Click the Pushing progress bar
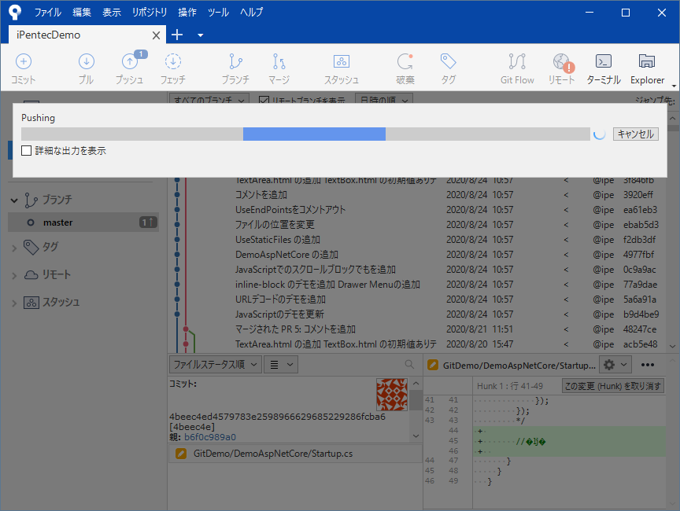Viewport: 680px width, 511px height. click(305, 134)
